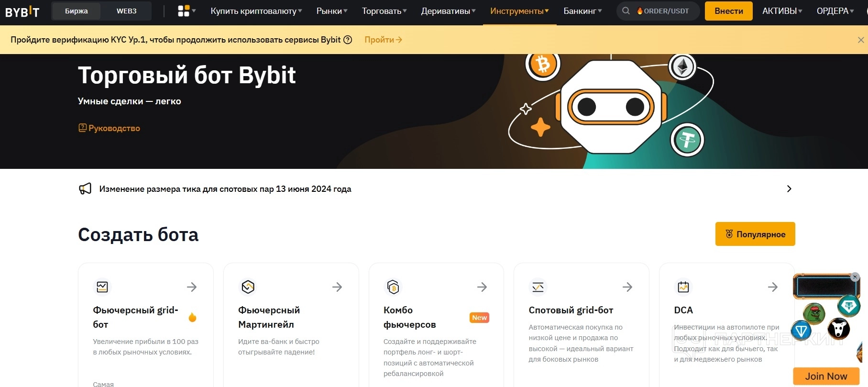Click the Популярное button

(x=755, y=234)
